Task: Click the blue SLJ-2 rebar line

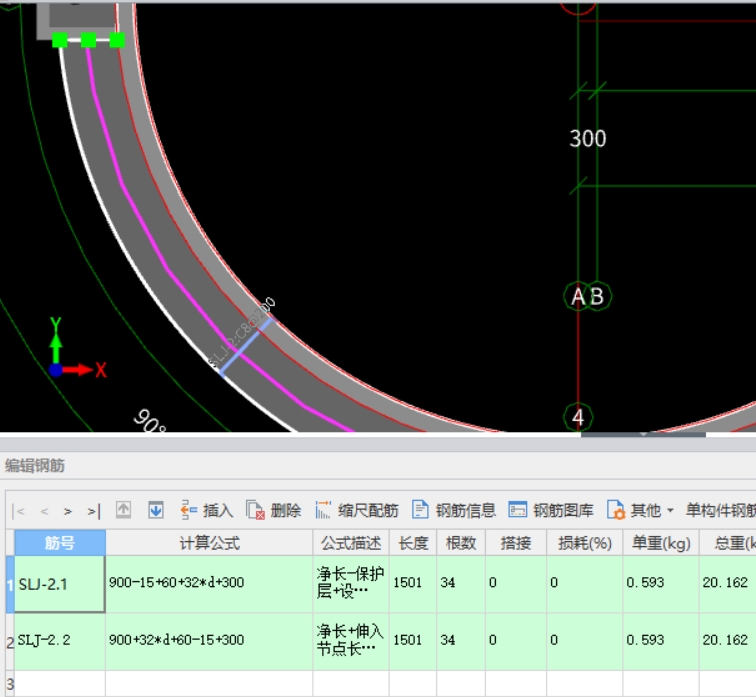Action: pos(245,347)
